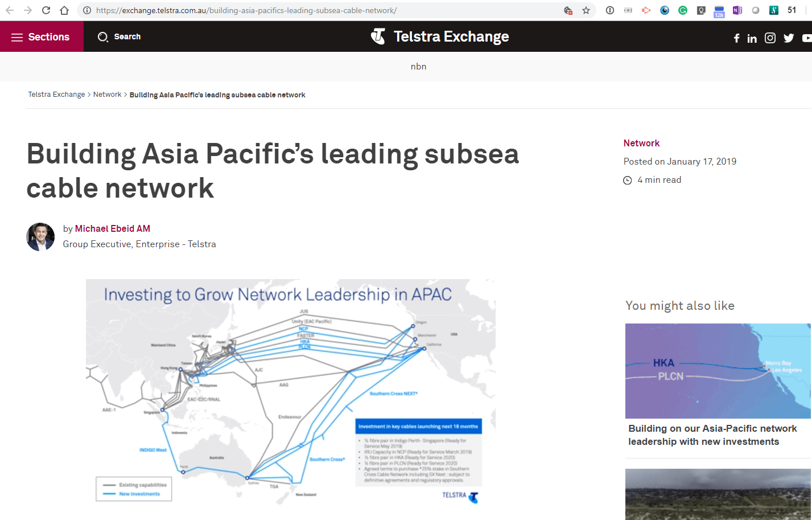Toggle the translate icon in address bar

567,10
